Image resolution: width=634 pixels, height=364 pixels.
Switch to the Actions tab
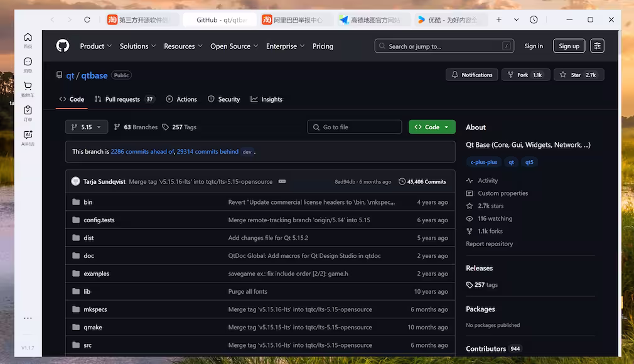click(181, 99)
